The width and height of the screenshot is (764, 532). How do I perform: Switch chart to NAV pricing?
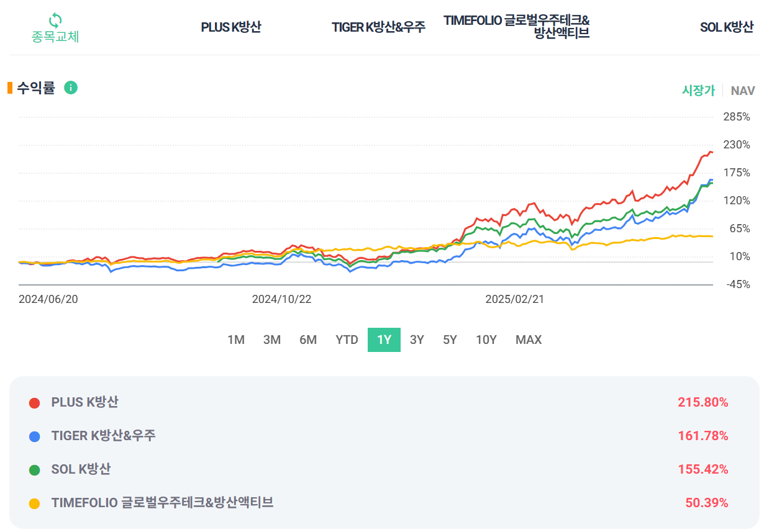pos(743,91)
